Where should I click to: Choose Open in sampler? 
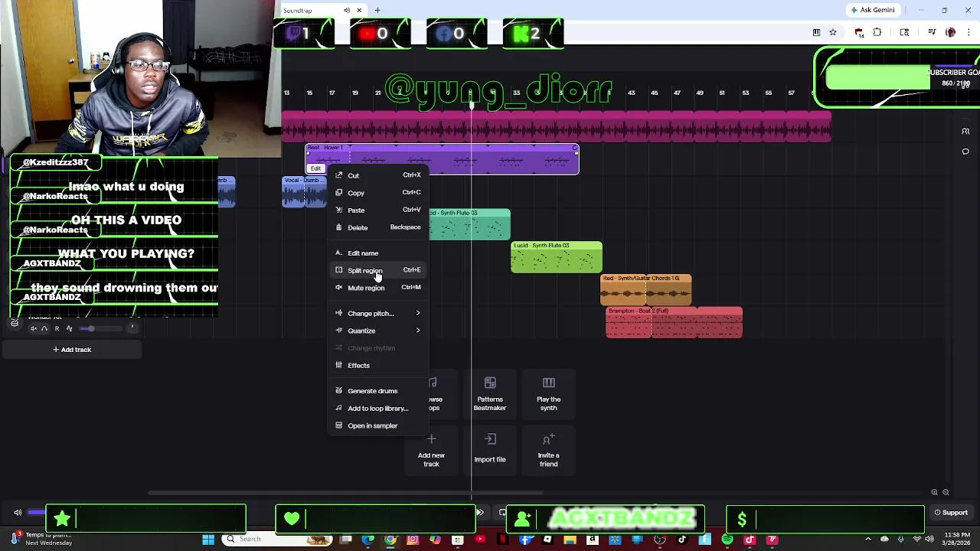coord(378,425)
